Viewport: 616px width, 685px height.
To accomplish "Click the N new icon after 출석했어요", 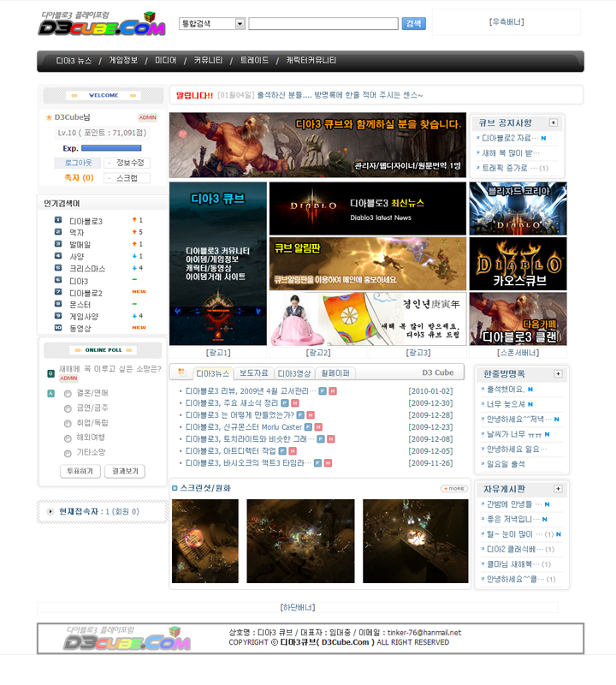I will coord(530,390).
